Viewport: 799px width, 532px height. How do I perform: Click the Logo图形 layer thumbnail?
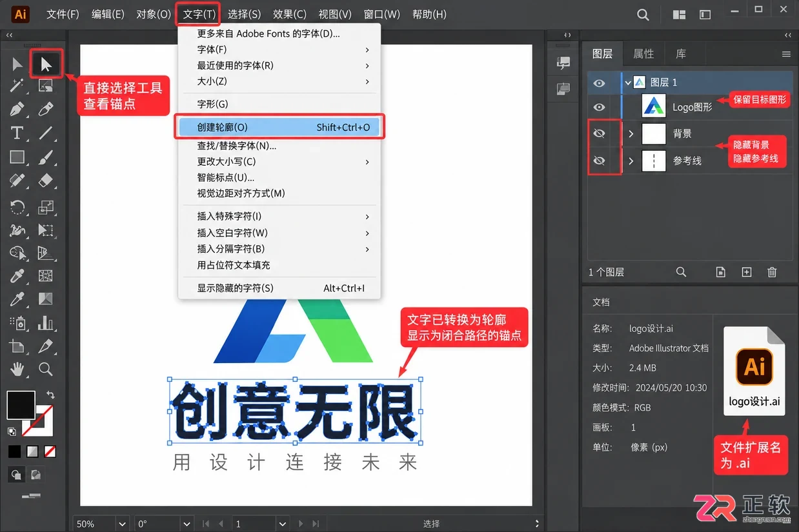pyautogui.click(x=654, y=107)
